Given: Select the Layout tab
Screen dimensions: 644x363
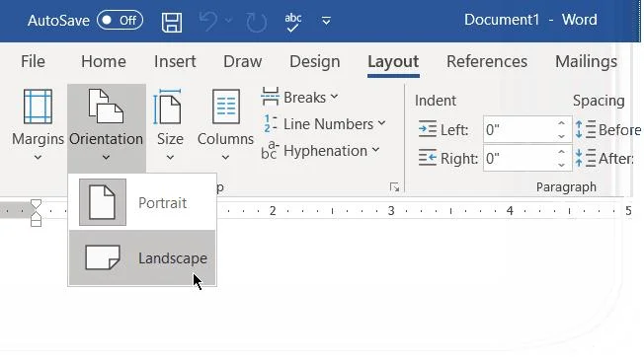Looking at the screenshot, I should 393,61.
